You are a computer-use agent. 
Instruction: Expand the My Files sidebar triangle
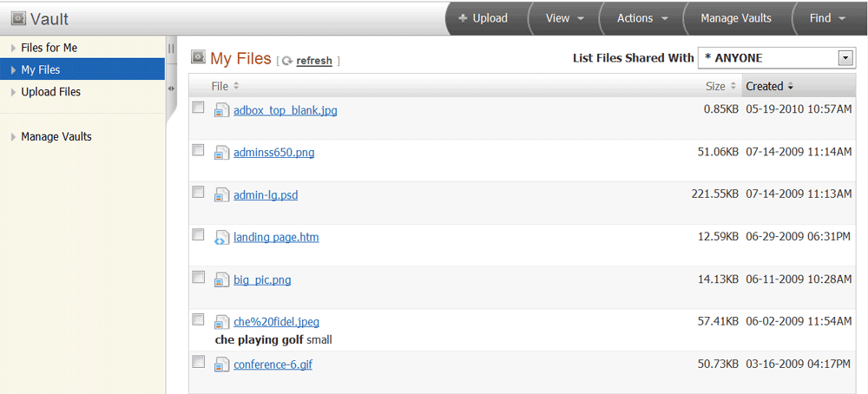tap(13, 70)
